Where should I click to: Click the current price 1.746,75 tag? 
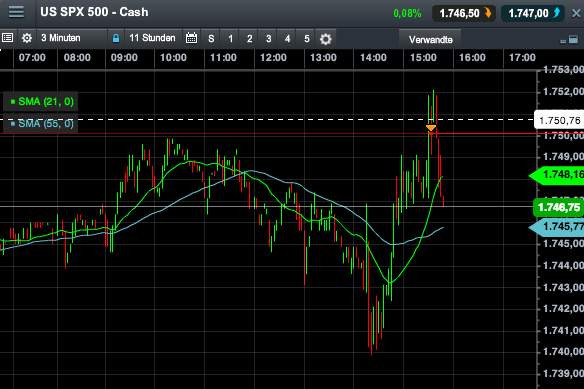[559, 207]
